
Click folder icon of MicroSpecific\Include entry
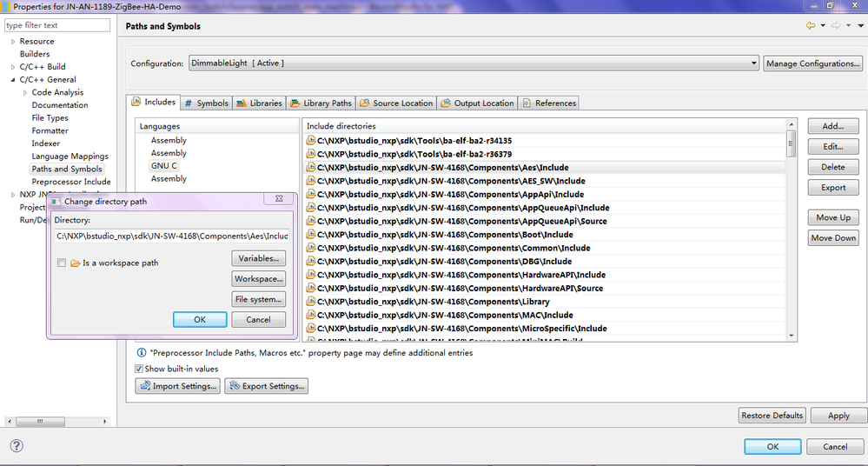(x=311, y=328)
